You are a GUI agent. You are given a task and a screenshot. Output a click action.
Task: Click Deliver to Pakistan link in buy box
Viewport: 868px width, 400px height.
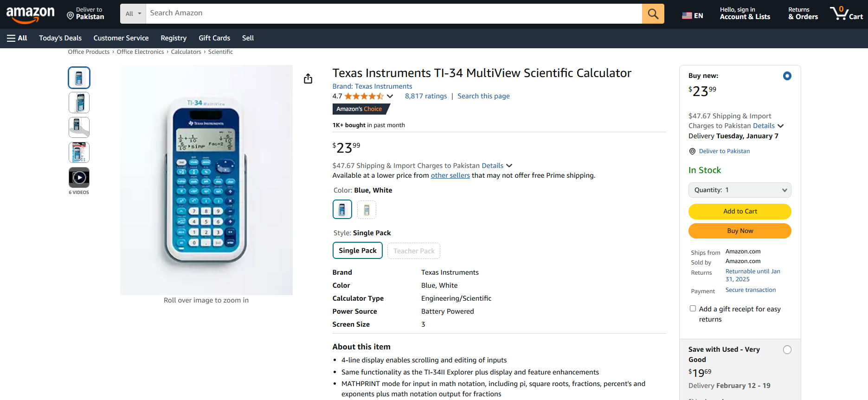click(x=724, y=151)
